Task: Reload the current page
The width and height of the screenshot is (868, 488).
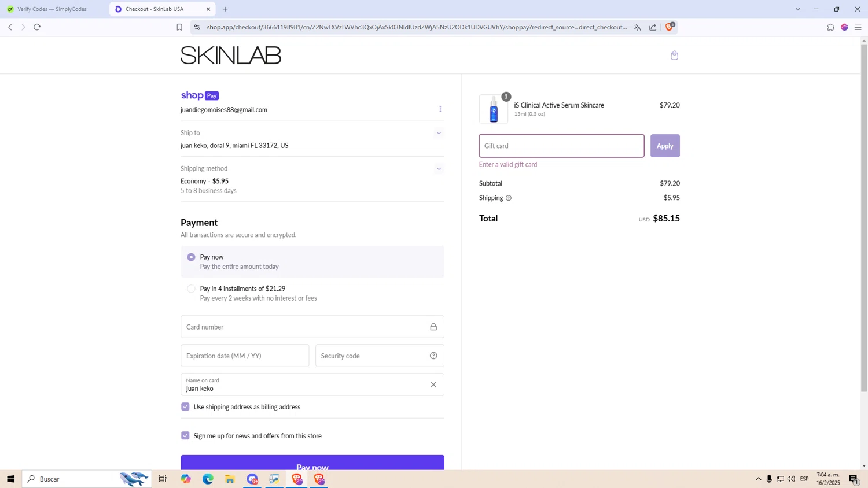Action: (37, 27)
